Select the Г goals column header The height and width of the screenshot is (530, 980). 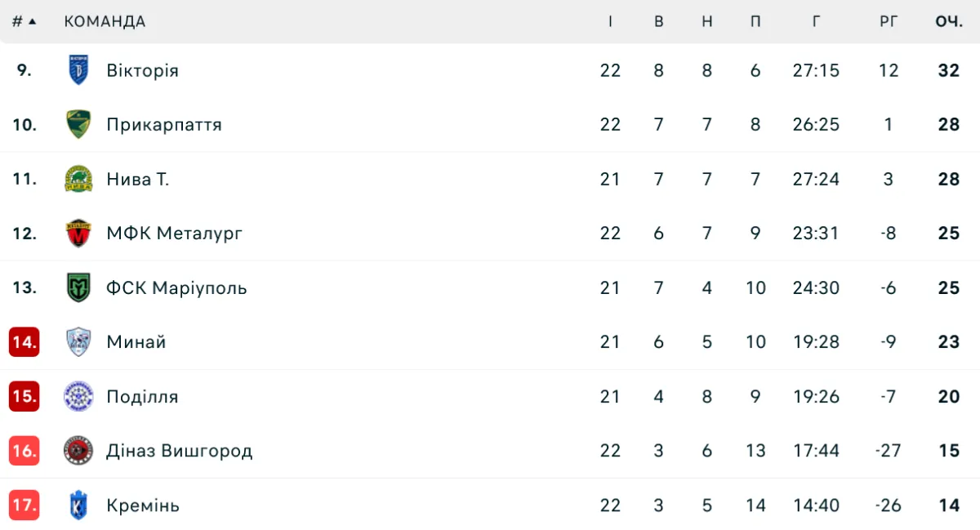pyautogui.click(x=816, y=21)
